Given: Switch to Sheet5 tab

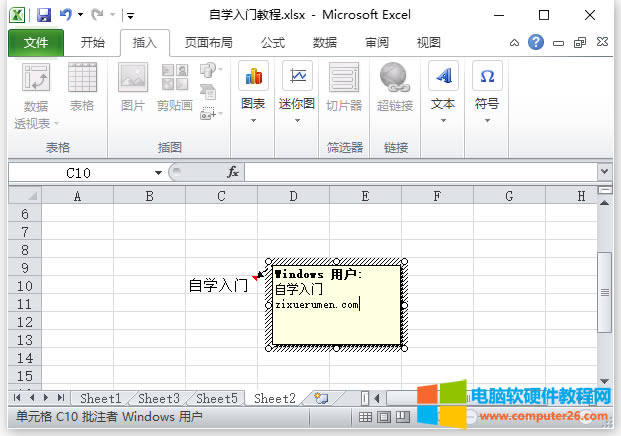Looking at the screenshot, I should coord(217,398).
